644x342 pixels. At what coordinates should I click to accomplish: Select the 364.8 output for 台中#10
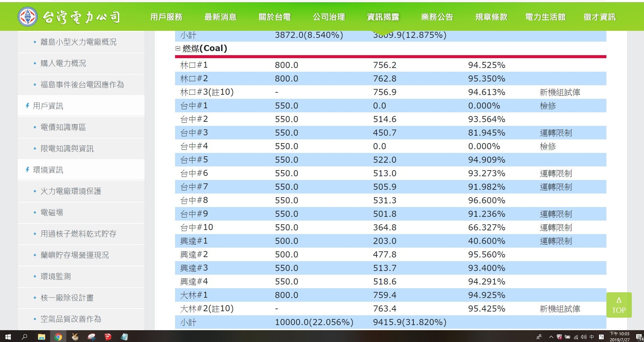point(385,227)
